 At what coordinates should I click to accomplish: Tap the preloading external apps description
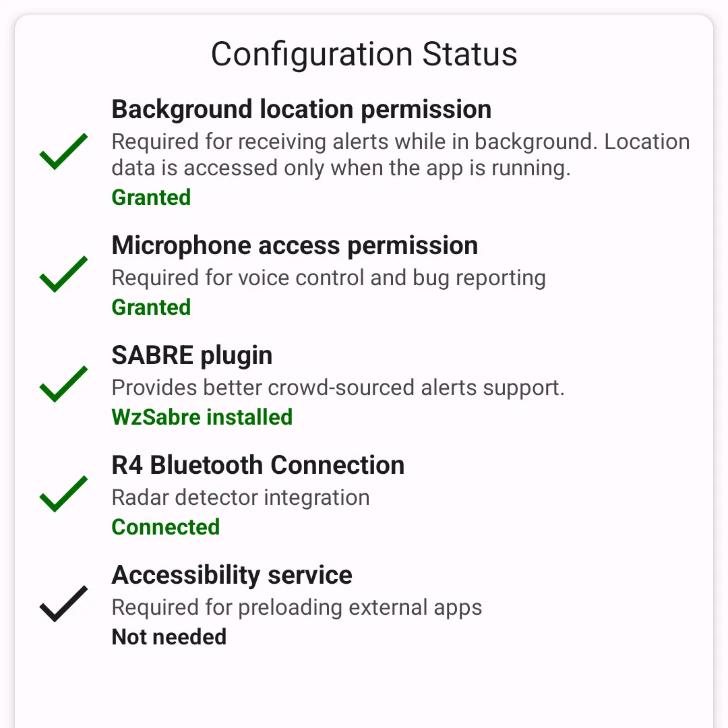297,607
